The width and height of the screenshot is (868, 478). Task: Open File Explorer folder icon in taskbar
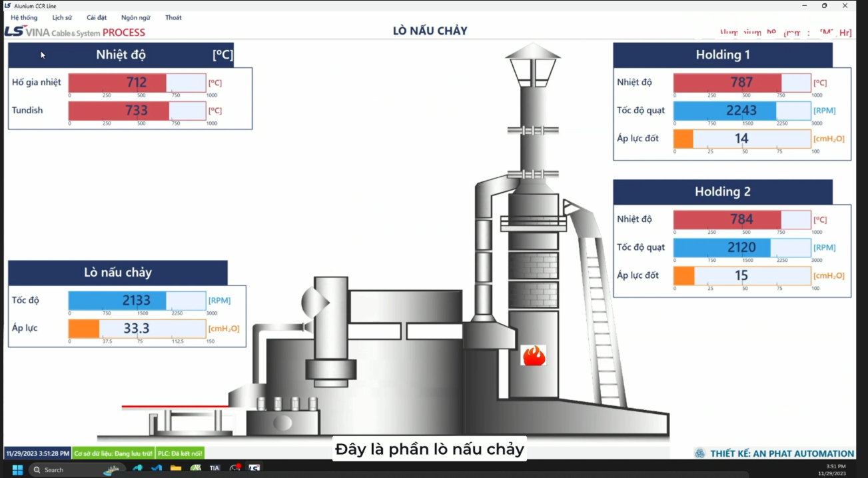[x=176, y=469]
